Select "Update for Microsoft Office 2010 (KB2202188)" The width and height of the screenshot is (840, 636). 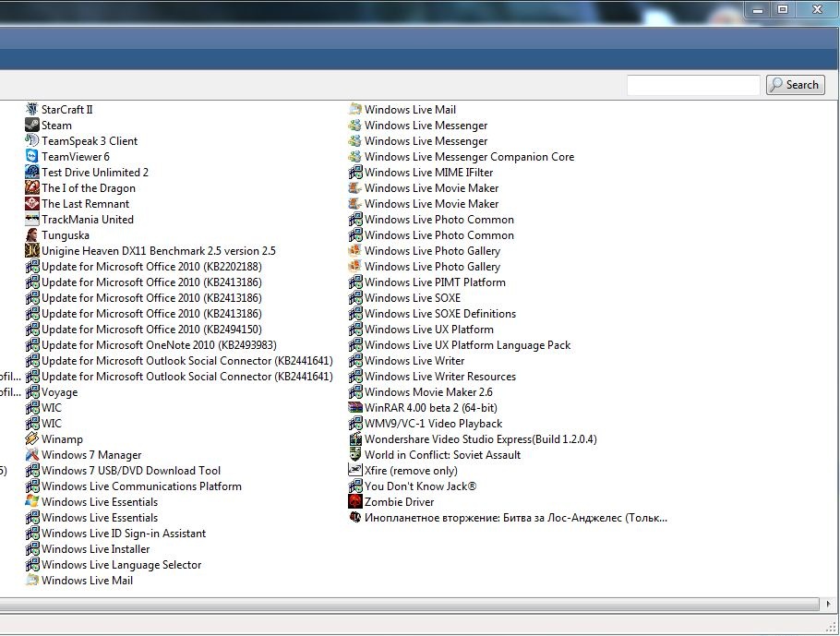click(151, 266)
